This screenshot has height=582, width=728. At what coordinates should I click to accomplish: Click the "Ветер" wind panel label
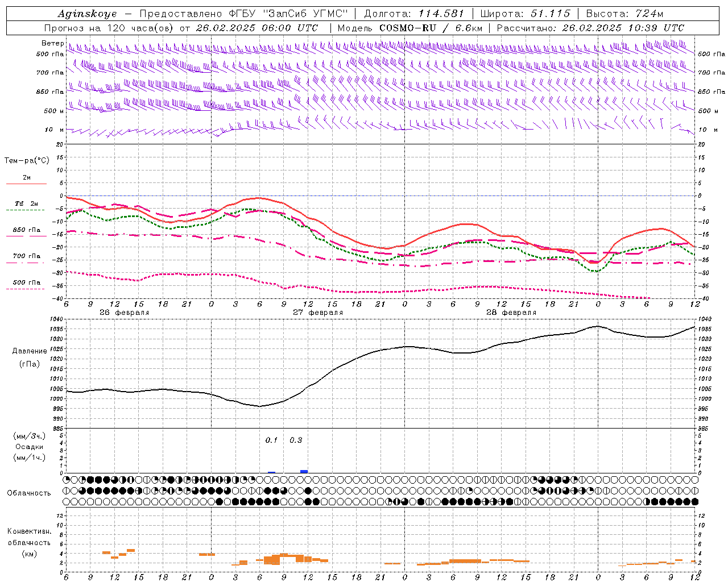[x=52, y=43]
